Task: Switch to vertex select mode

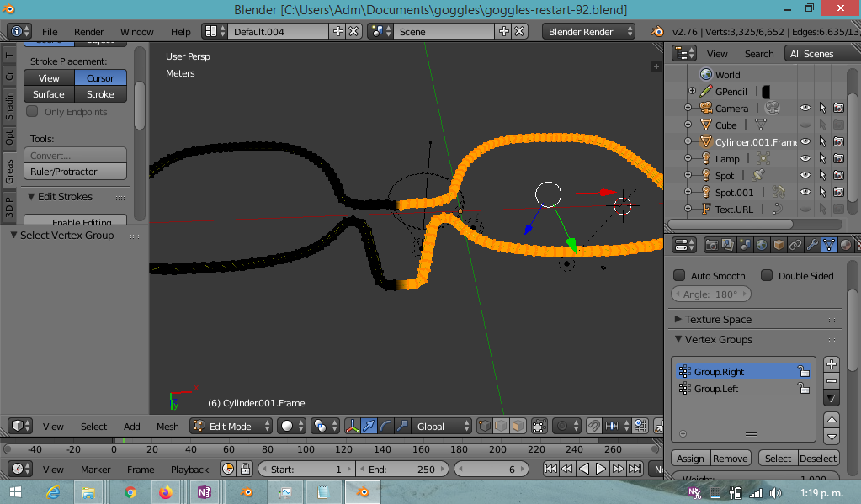Action: (x=484, y=426)
